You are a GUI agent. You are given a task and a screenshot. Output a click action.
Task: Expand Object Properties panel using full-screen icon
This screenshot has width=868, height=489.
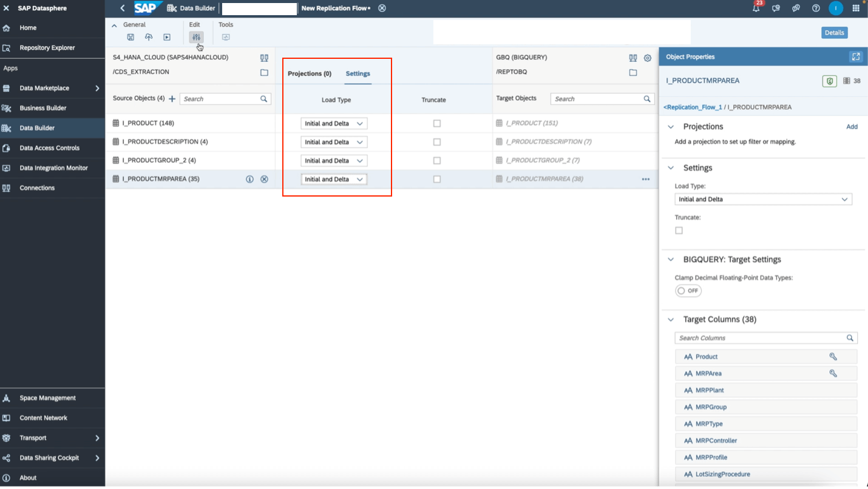[856, 56]
